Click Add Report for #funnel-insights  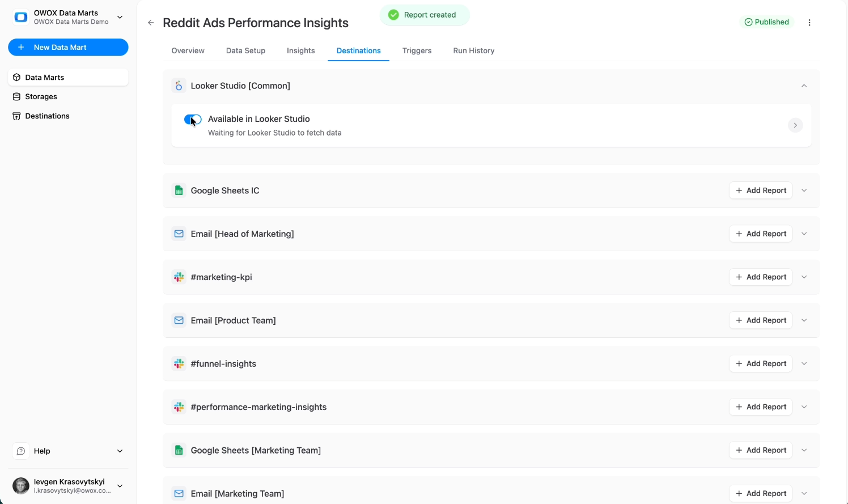point(761,363)
